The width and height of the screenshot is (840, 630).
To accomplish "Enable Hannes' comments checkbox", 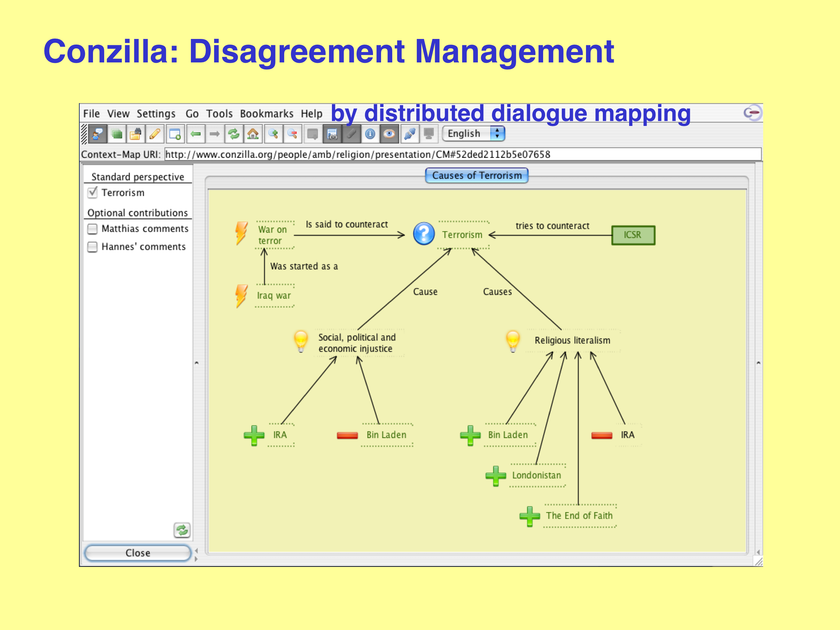I will pyautogui.click(x=92, y=247).
